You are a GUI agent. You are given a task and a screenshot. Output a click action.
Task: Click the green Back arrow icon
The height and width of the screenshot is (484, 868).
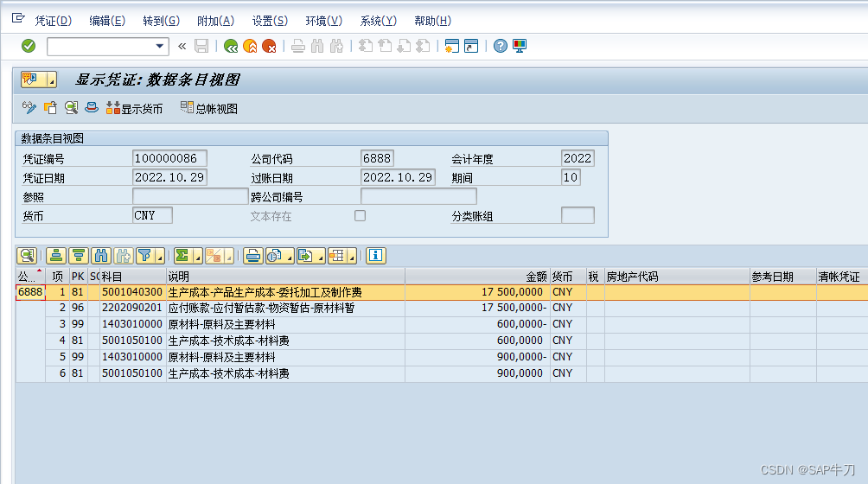pos(231,47)
